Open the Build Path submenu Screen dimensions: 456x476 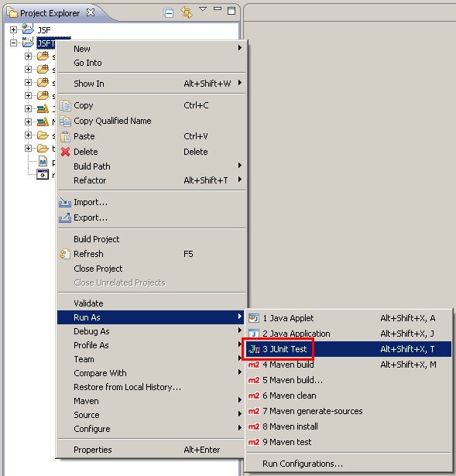pyautogui.click(x=152, y=166)
